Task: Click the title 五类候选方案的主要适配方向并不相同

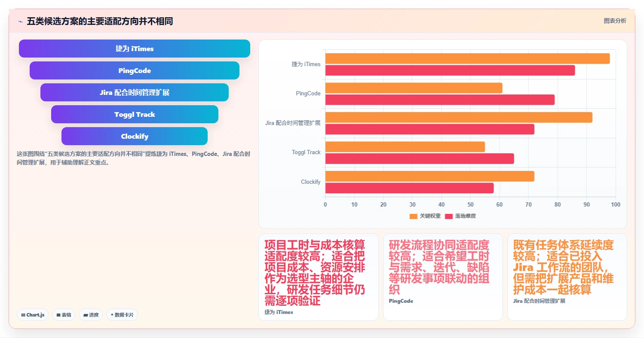Action: (x=100, y=21)
